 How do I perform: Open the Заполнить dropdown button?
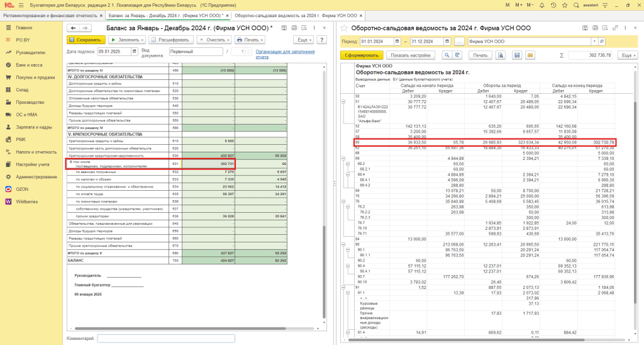point(127,40)
